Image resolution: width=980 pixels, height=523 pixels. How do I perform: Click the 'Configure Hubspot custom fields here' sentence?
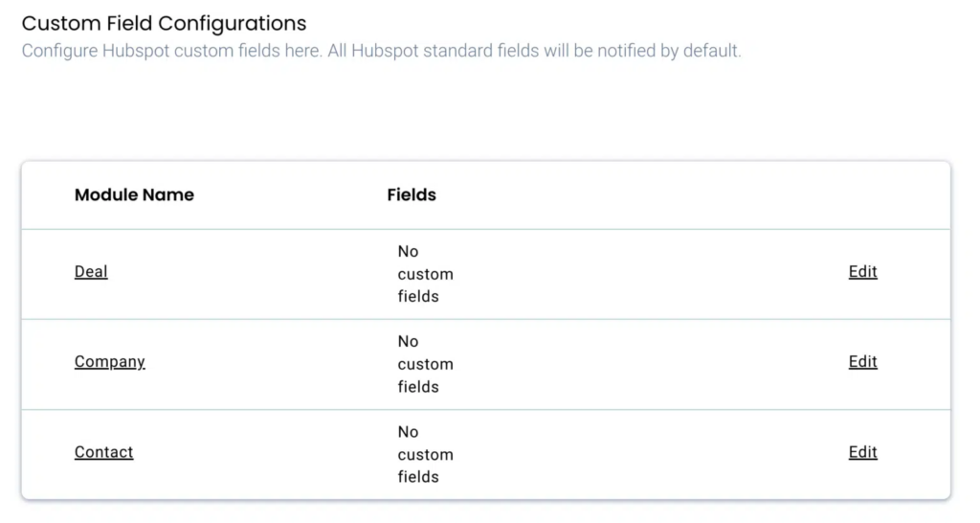coord(172,51)
